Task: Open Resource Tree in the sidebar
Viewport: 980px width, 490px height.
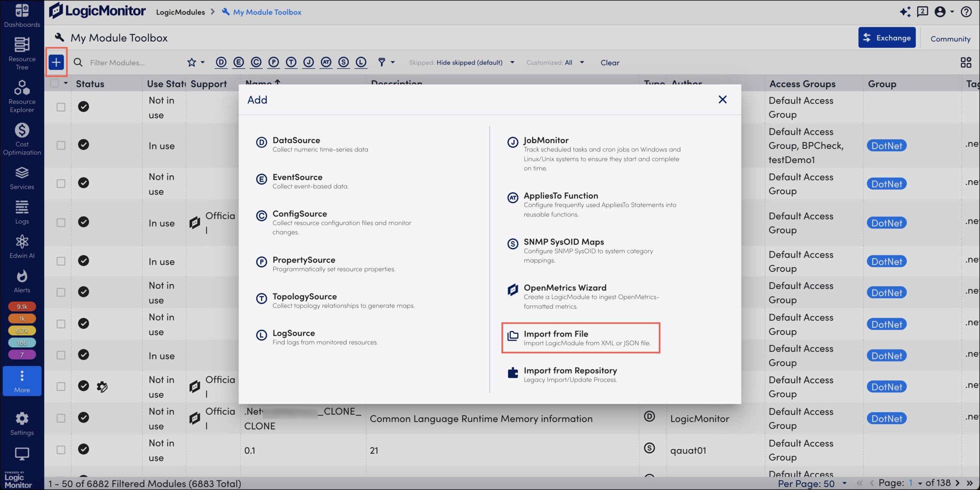Action: click(22, 54)
